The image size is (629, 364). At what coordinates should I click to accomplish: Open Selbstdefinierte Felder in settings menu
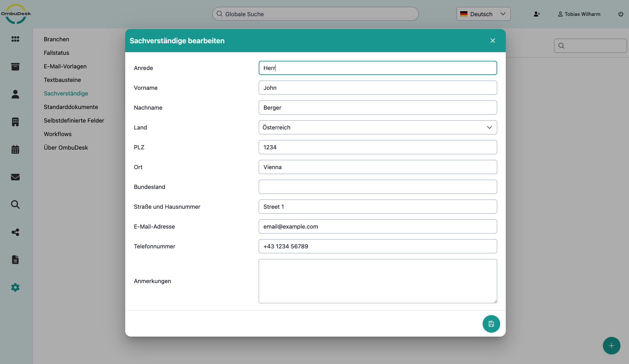[x=74, y=121]
